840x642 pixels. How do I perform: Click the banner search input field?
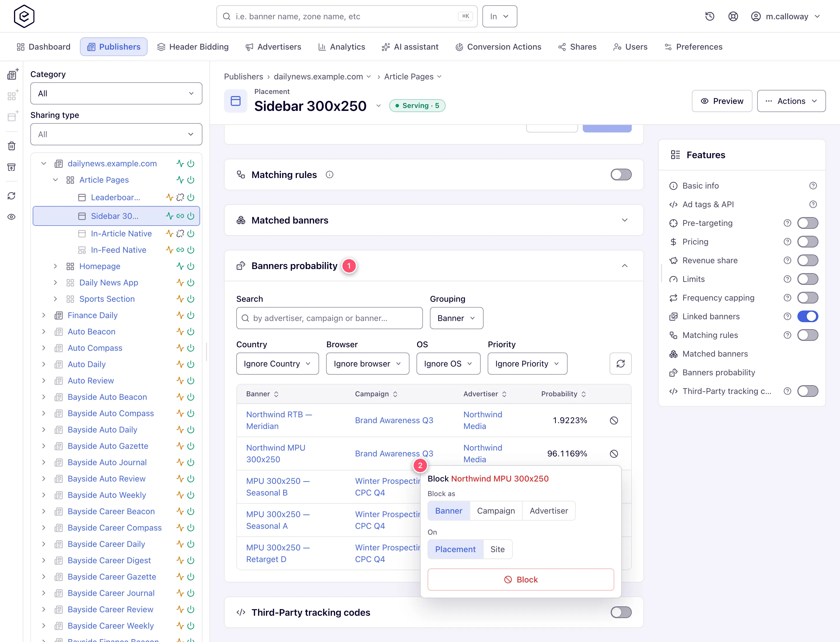tap(329, 318)
